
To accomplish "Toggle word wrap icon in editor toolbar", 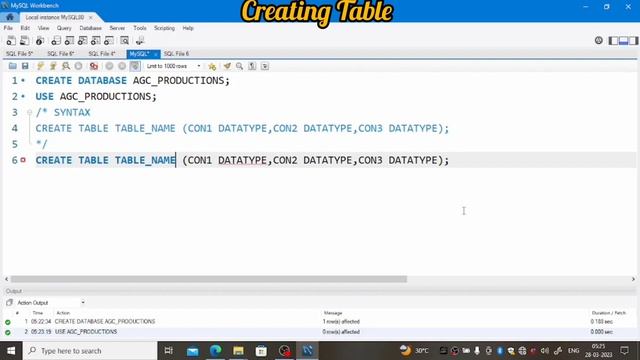I will pyautogui.click(x=265, y=66).
